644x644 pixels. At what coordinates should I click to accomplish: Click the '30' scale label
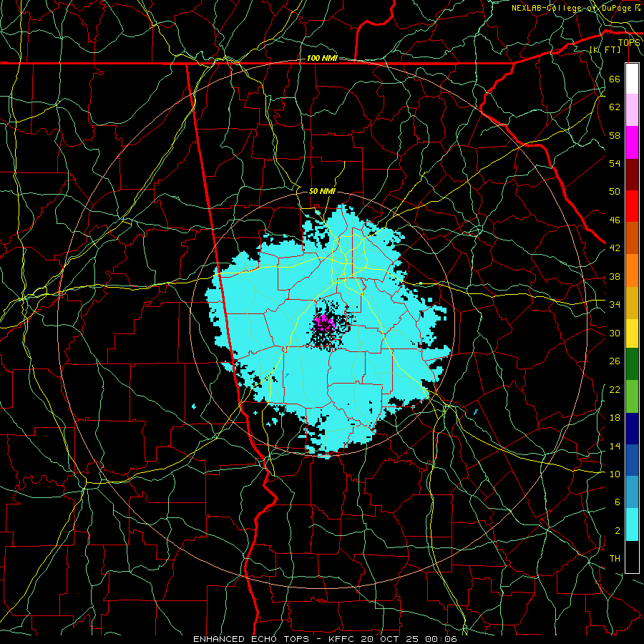click(x=615, y=333)
